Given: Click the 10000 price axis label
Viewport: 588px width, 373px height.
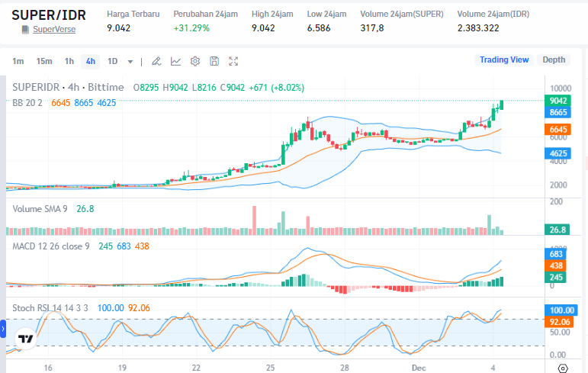Looking at the screenshot, I should tap(561, 88).
